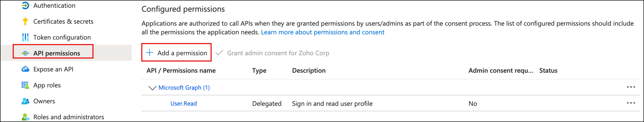Click the Authentication arrow icon
The height and width of the screenshot is (122, 644).
[x=25, y=5]
